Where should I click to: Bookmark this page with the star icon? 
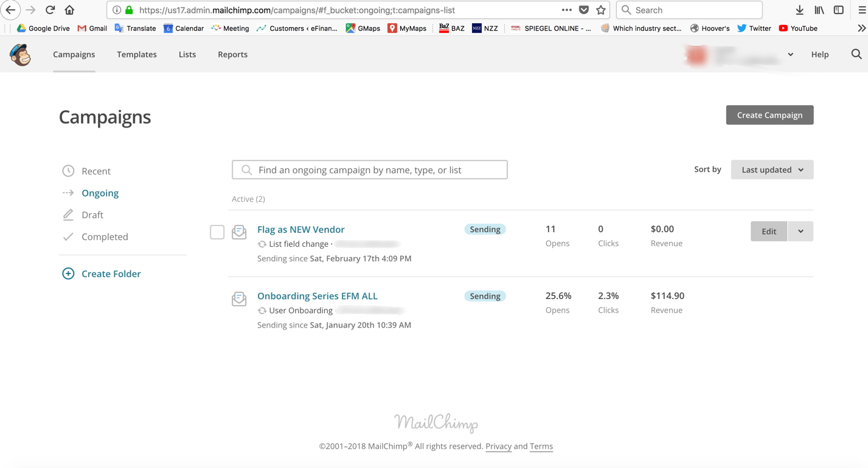tap(601, 10)
